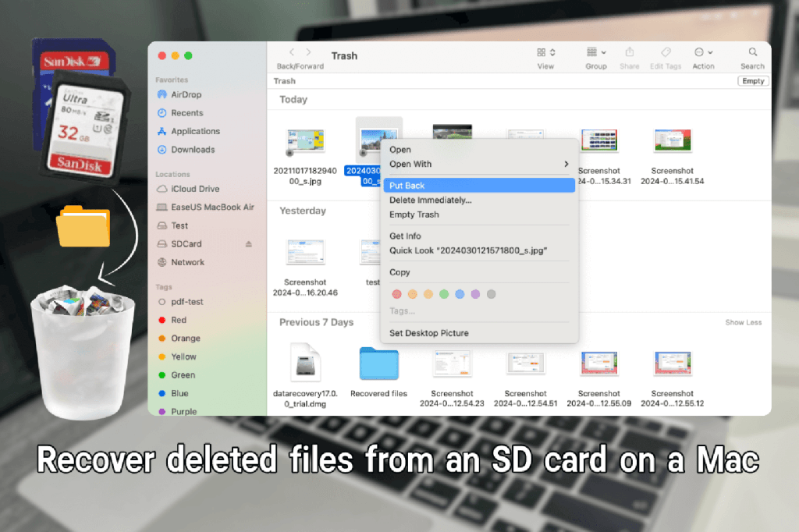This screenshot has height=532, width=799.
Task: Open the View icon grid switcher
Action: (545, 52)
